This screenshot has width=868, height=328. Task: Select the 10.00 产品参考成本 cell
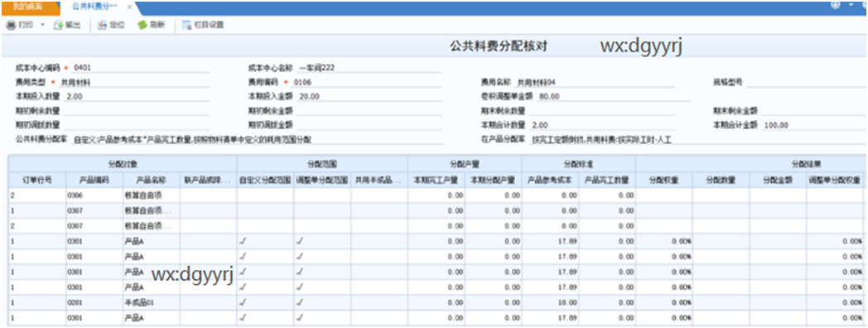coord(550,304)
